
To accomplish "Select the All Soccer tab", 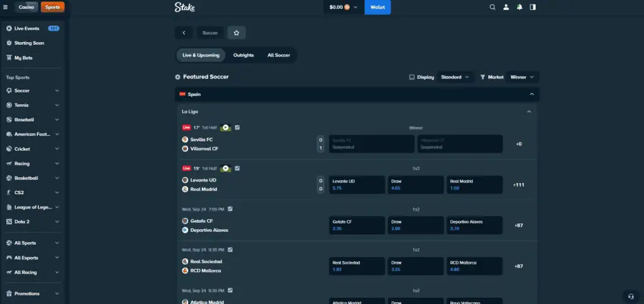I will tap(279, 55).
